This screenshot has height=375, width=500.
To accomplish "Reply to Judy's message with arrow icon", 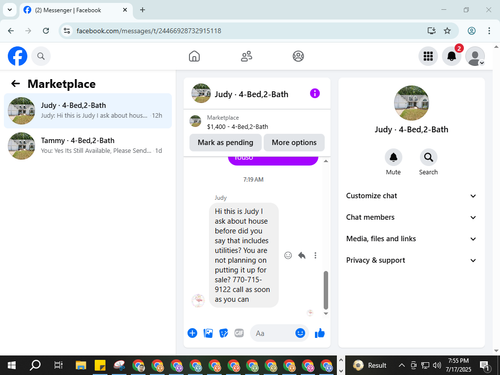I will pos(302,255).
